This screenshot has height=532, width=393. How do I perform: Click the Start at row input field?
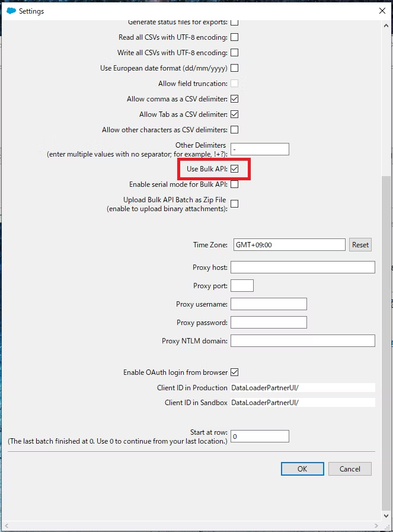click(260, 437)
